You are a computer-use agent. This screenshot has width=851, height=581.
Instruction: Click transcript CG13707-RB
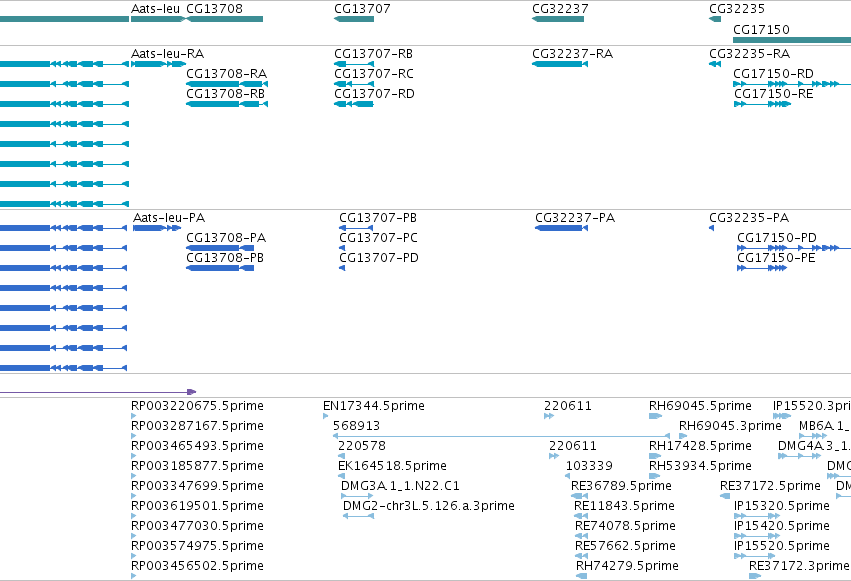point(373,54)
